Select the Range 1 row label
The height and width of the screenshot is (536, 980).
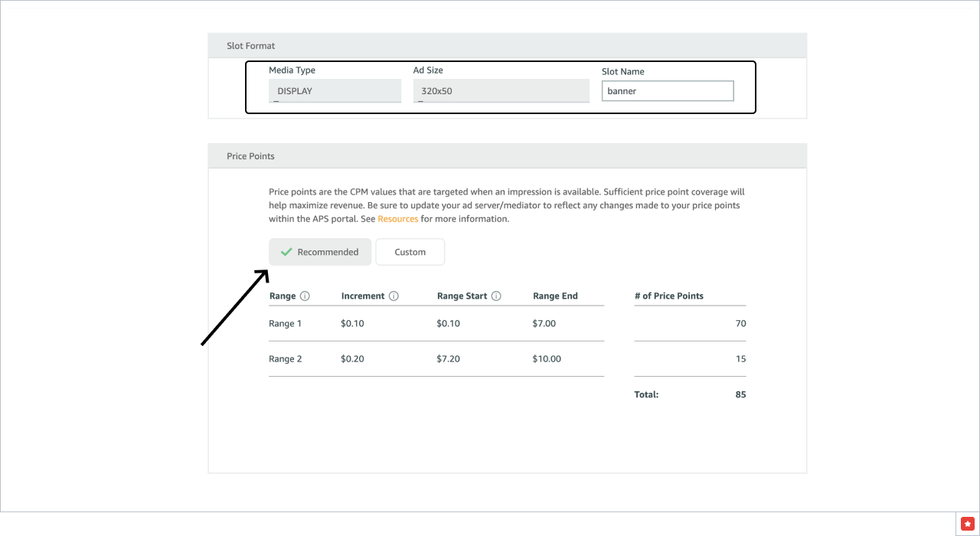[x=286, y=324]
